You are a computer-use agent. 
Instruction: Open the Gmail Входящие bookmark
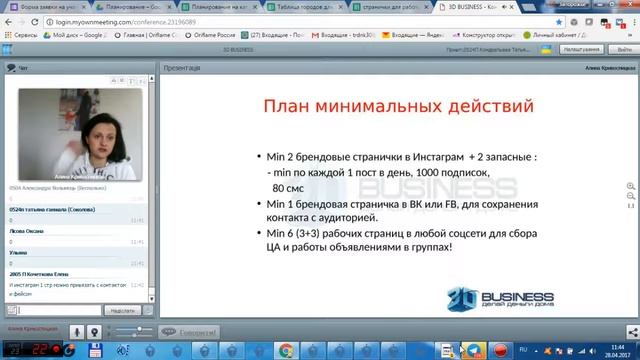343,35
